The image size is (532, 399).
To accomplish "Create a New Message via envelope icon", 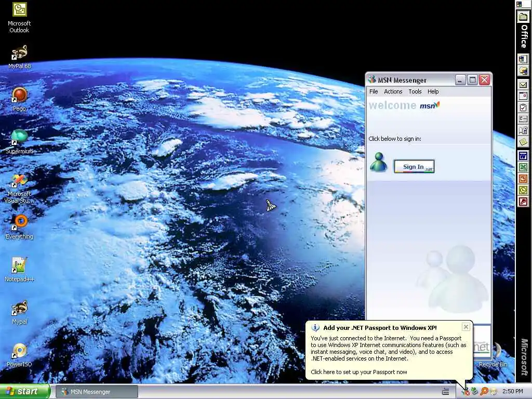I will [x=523, y=85].
